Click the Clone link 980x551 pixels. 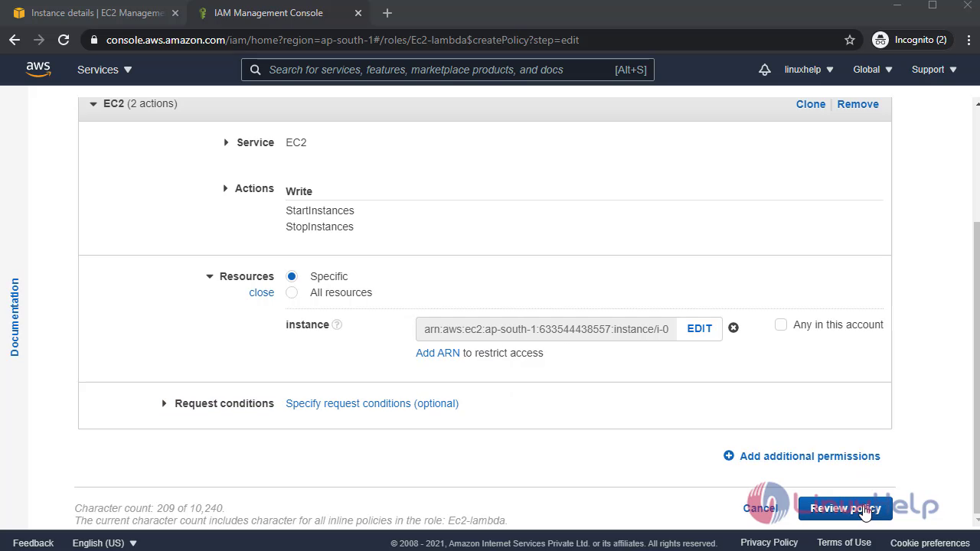pyautogui.click(x=811, y=104)
